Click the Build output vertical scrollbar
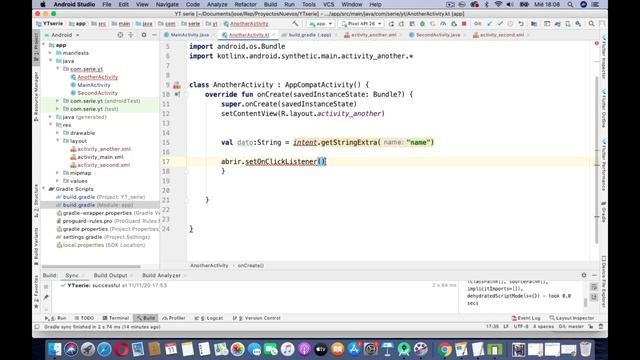The height and width of the screenshot is (360, 640). tap(585, 302)
